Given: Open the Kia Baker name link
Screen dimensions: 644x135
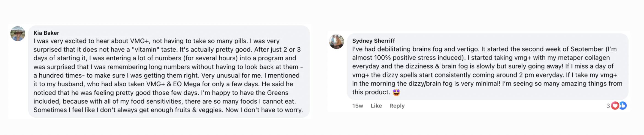Looking at the screenshot, I should point(46,33).
